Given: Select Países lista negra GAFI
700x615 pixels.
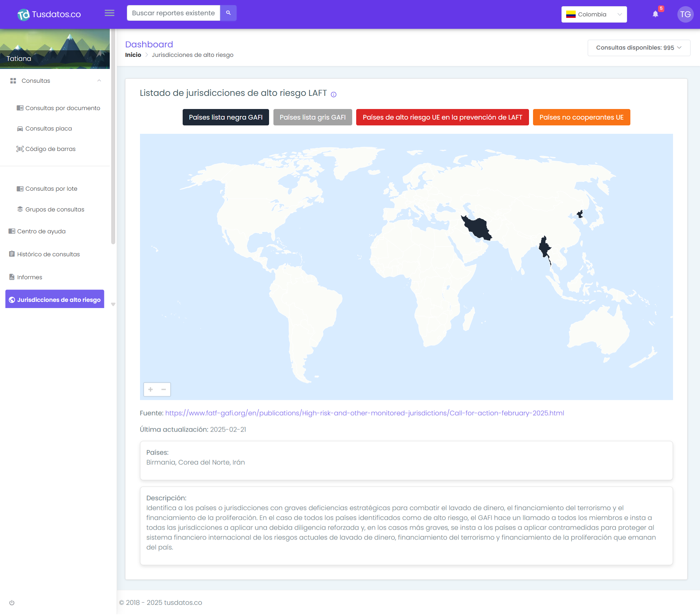Looking at the screenshot, I should click(x=226, y=117).
